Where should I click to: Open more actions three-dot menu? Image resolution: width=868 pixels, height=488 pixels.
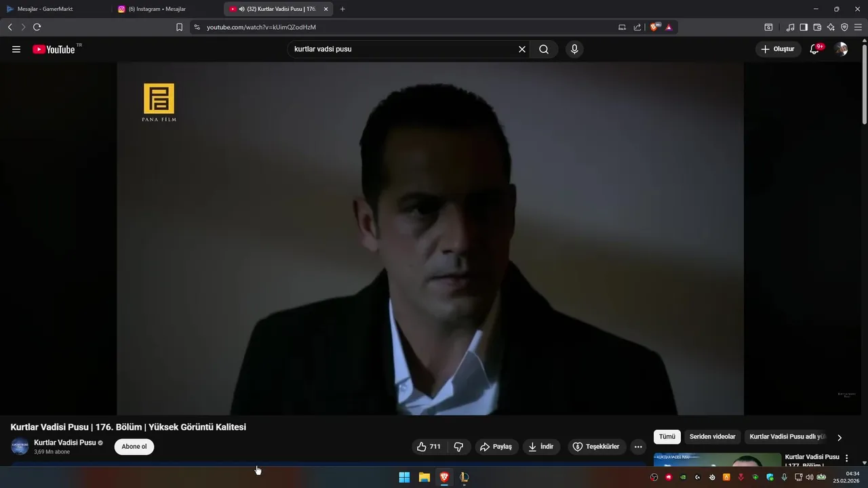[638, 447]
